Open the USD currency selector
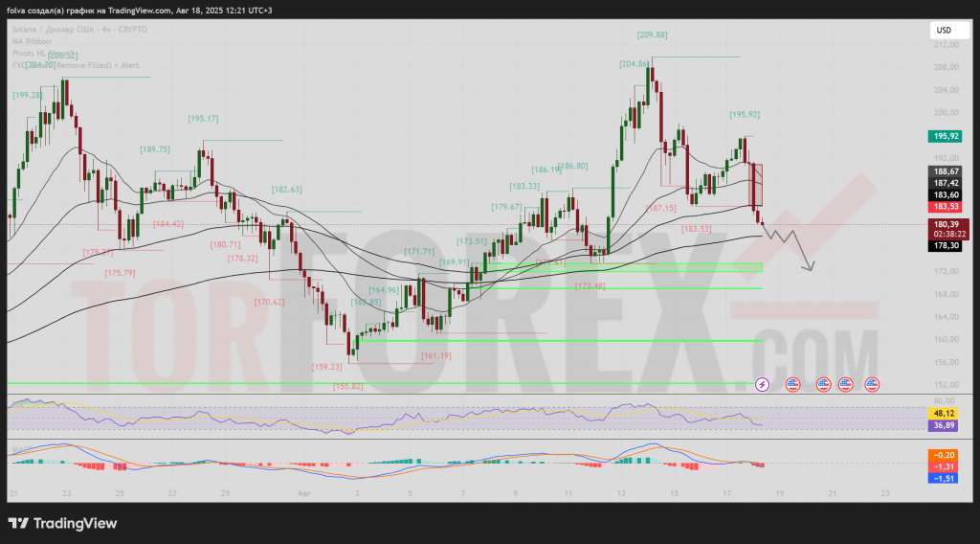The height and width of the screenshot is (544, 980). 949,30
